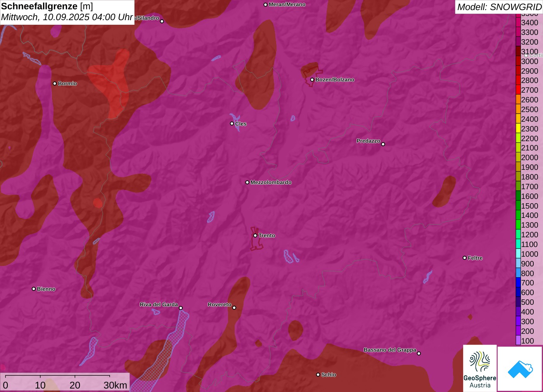Click the Trento label text
The image size is (543, 392).
(x=267, y=235)
